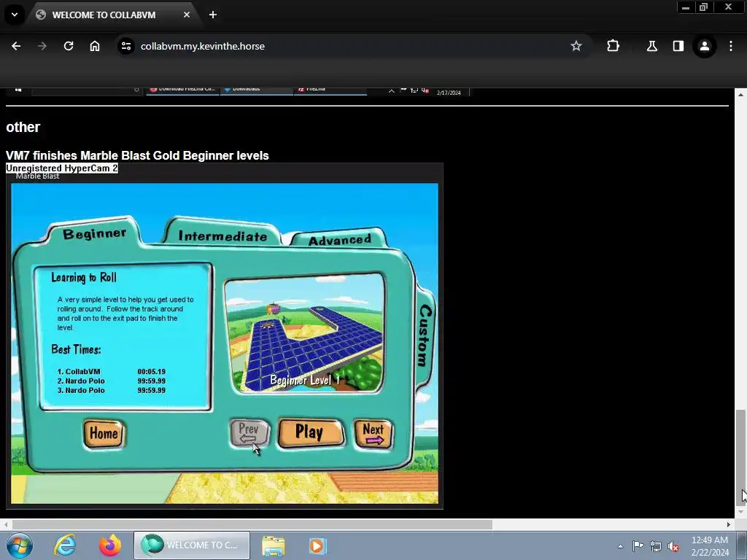Click the muted volume tray icon

pyautogui.click(x=673, y=546)
